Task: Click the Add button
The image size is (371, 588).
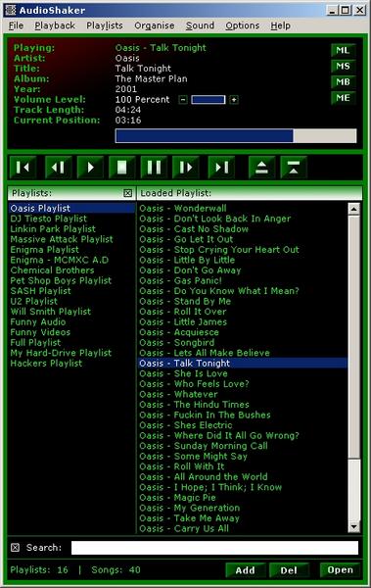Action: [246, 570]
